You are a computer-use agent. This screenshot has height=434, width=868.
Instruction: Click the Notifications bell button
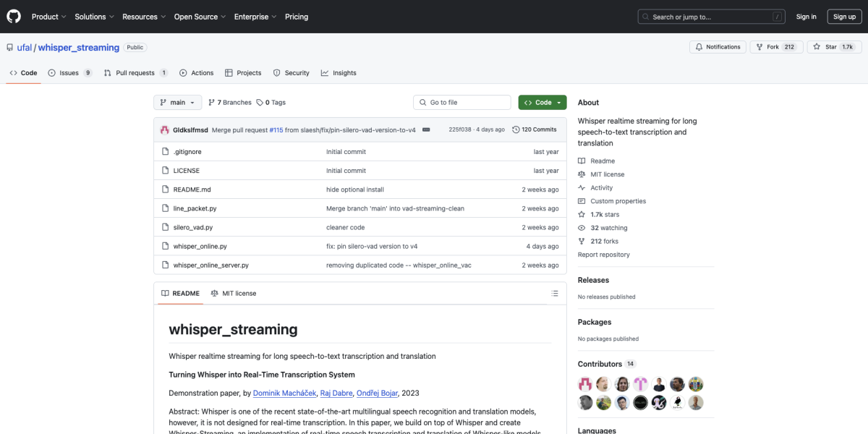718,47
